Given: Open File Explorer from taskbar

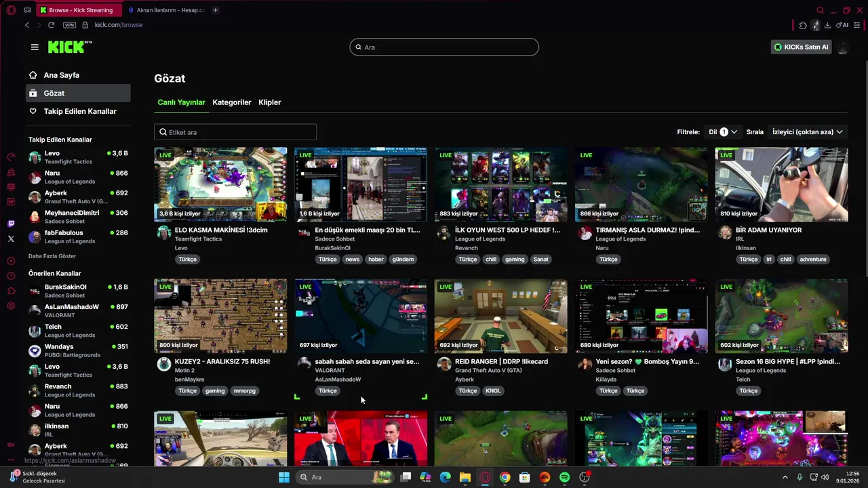Looking at the screenshot, I should point(465,477).
